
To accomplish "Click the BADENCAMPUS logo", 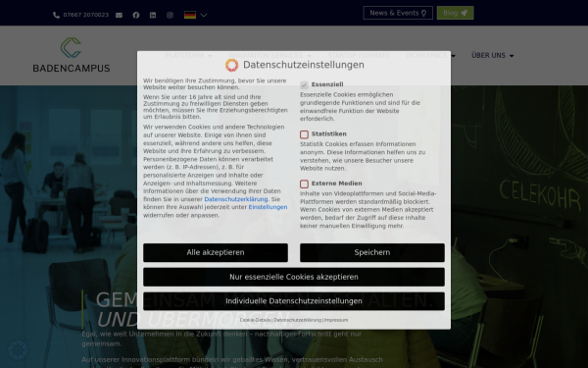I will (x=72, y=54).
